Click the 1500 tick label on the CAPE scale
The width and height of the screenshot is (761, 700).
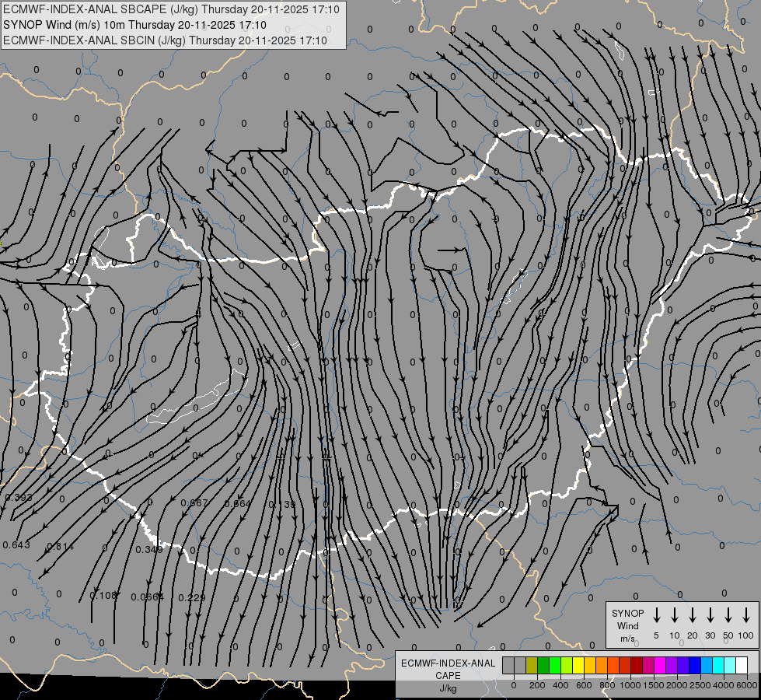(654, 685)
